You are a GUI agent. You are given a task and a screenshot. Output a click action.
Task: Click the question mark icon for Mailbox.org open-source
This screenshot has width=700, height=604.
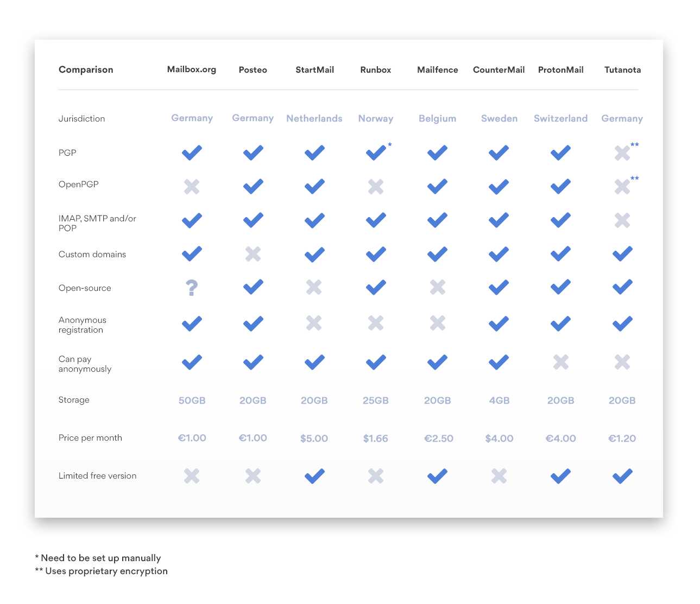click(192, 288)
